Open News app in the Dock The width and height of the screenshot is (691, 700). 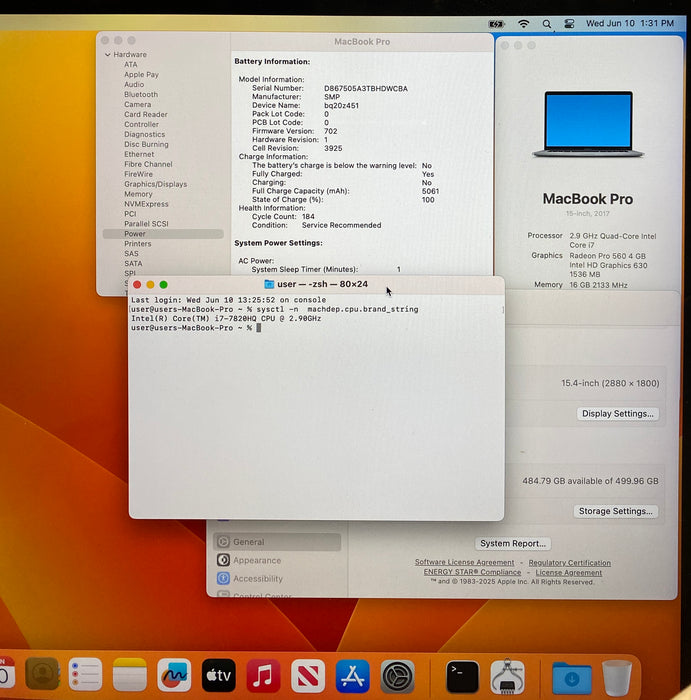click(308, 676)
